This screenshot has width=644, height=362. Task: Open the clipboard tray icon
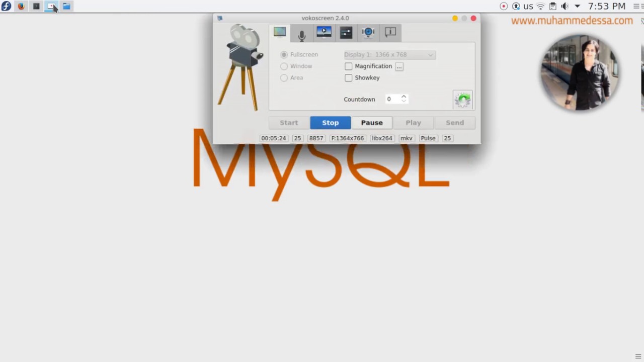pos(553,6)
